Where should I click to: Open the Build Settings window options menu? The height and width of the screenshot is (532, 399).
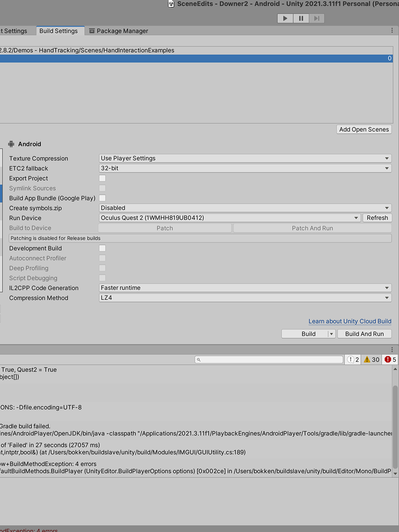pyautogui.click(x=392, y=31)
